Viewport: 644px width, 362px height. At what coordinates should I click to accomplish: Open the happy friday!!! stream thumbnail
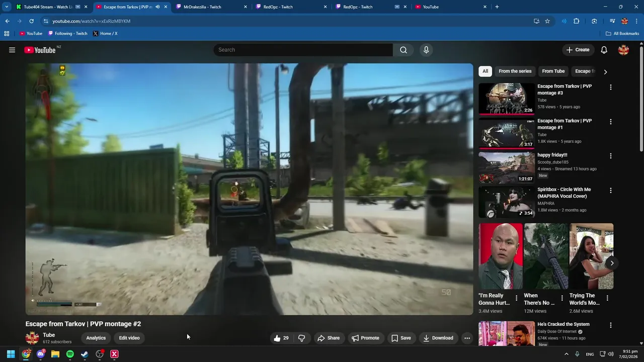(x=507, y=168)
